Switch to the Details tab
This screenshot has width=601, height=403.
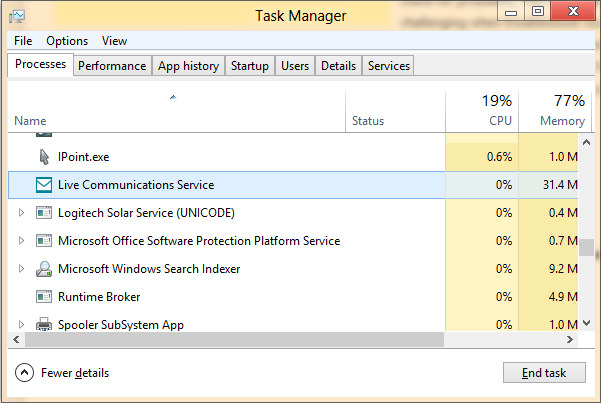(x=338, y=66)
